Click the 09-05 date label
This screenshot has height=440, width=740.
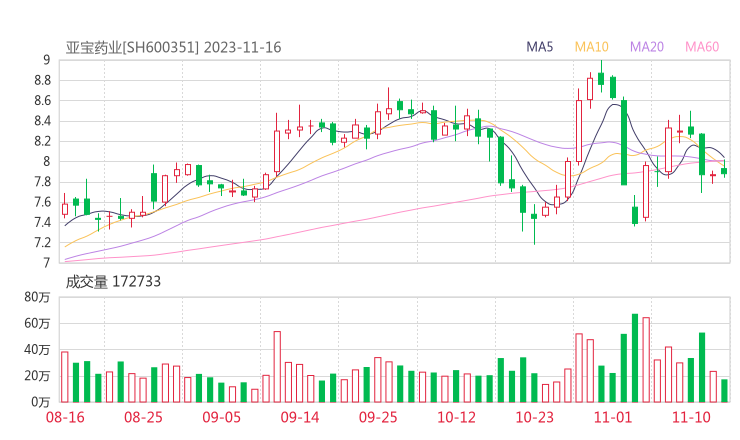(x=221, y=417)
